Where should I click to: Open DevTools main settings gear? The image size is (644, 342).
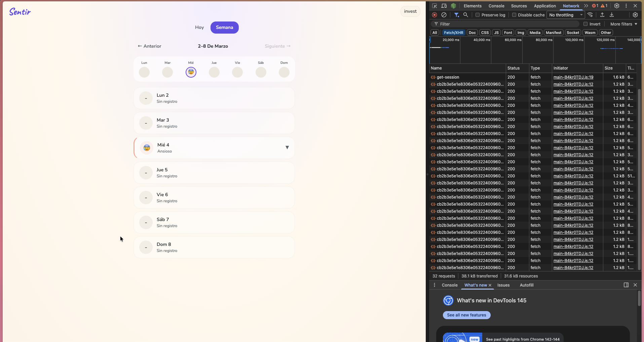(x=617, y=6)
